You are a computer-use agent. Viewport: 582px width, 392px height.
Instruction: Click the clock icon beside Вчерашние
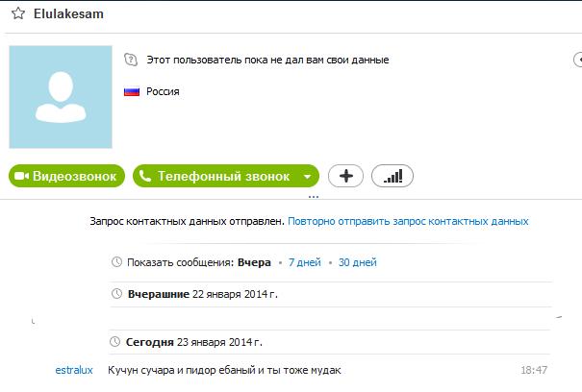click(x=117, y=294)
